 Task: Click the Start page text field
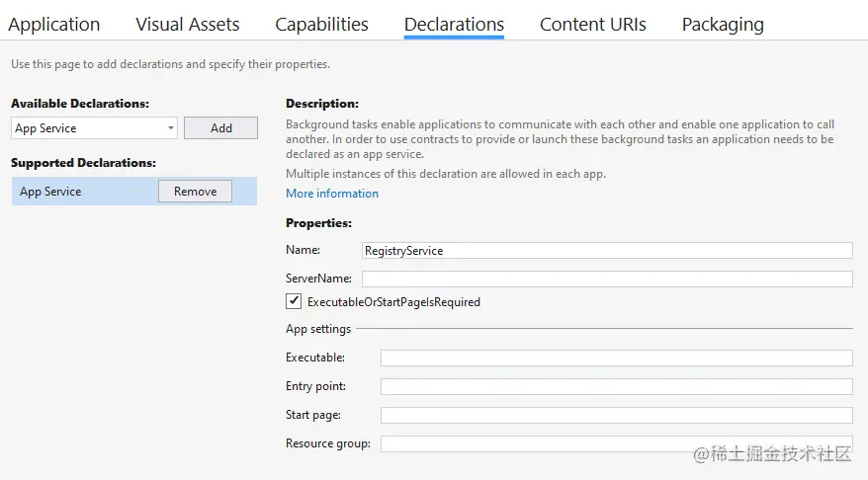616,415
